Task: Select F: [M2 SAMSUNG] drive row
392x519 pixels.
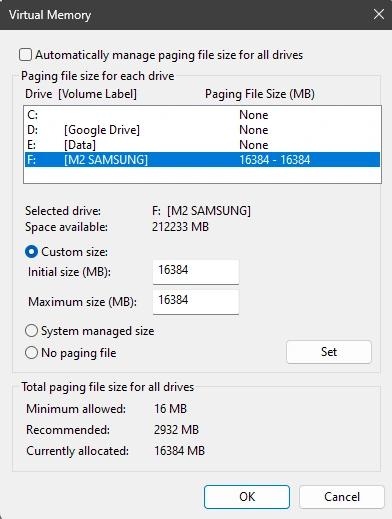Action: [202, 160]
